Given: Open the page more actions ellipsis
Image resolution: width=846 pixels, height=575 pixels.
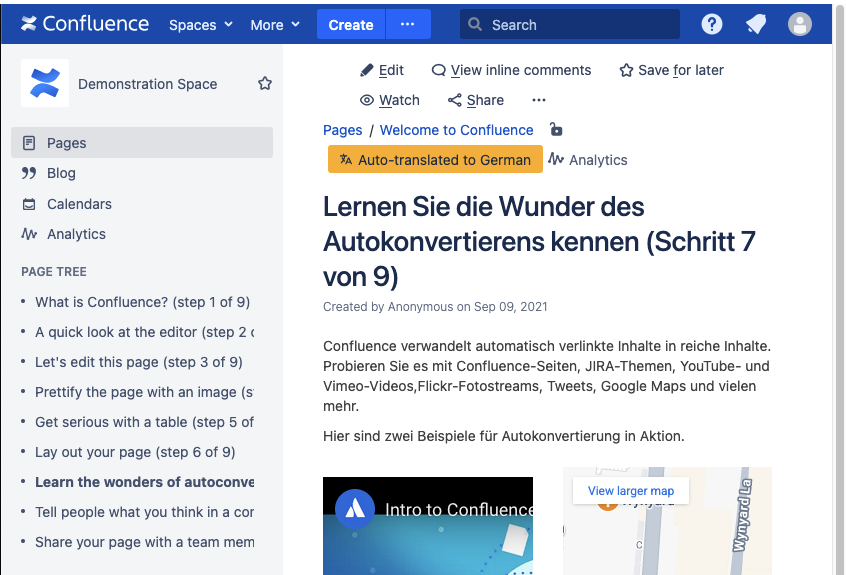Looking at the screenshot, I should click(x=538, y=100).
